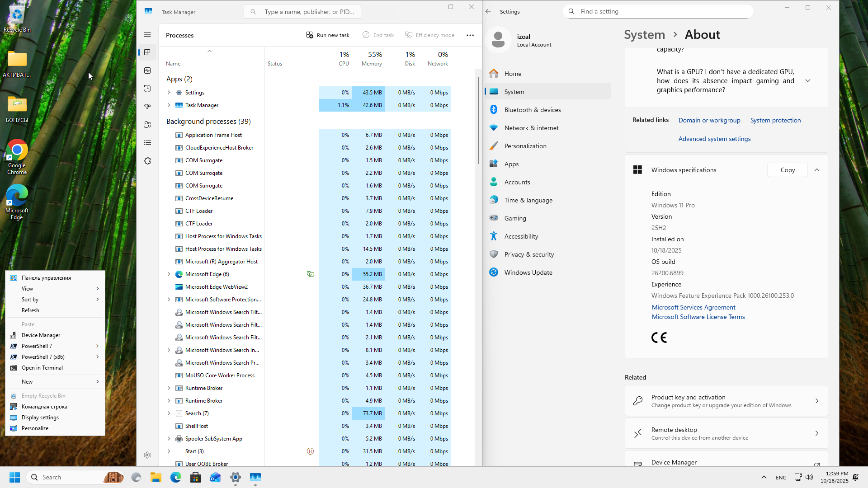Copy Windows specifications with Copy button
This screenshot has height=488, width=868.
click(x=788, y=170)
